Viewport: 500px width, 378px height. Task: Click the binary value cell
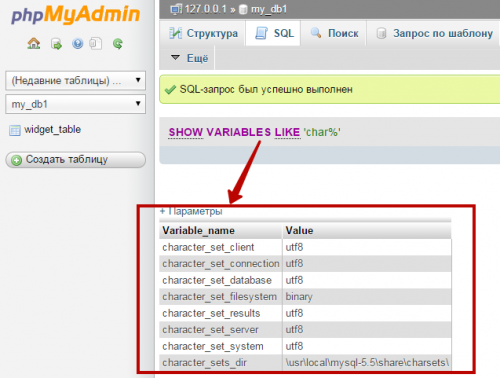coord(367,297)
